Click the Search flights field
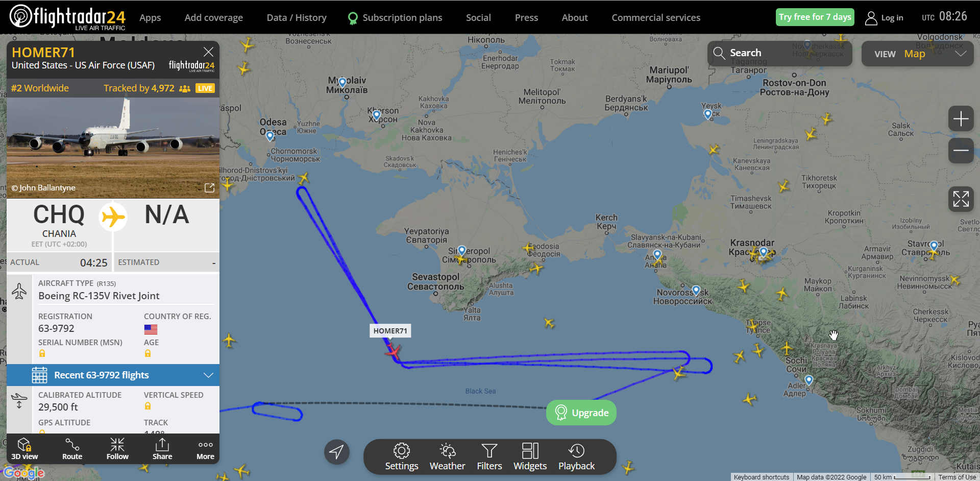 779,53
